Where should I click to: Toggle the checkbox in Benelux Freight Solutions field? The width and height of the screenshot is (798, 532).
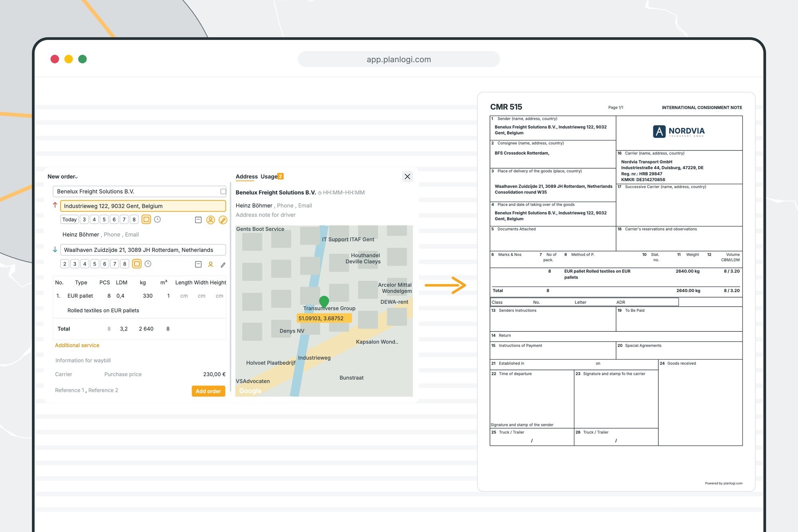point(223,192)
